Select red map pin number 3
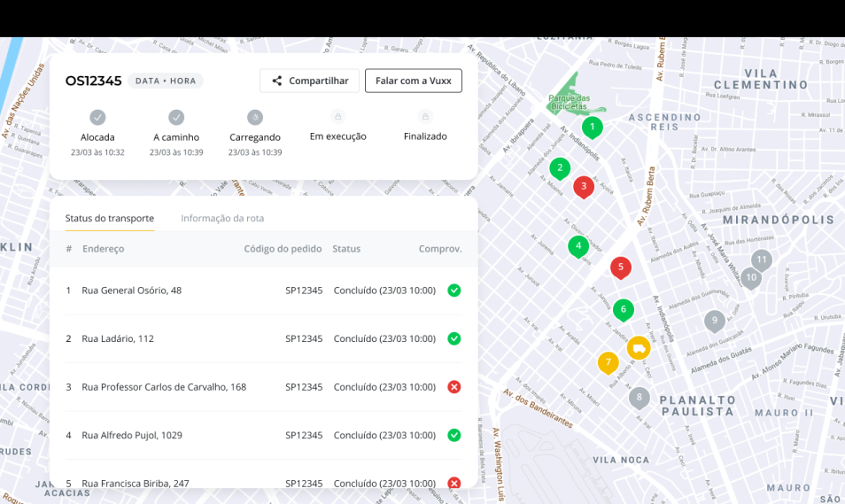This screenshot has width=845, height=504. [x=583, y=186]
